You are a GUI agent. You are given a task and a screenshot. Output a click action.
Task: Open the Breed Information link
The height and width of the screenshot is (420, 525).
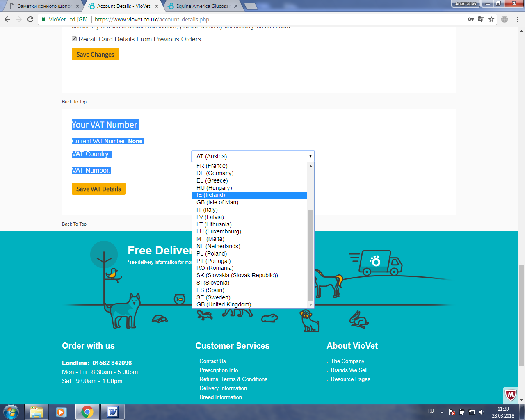pyautogui.click(x=221, y=397)
